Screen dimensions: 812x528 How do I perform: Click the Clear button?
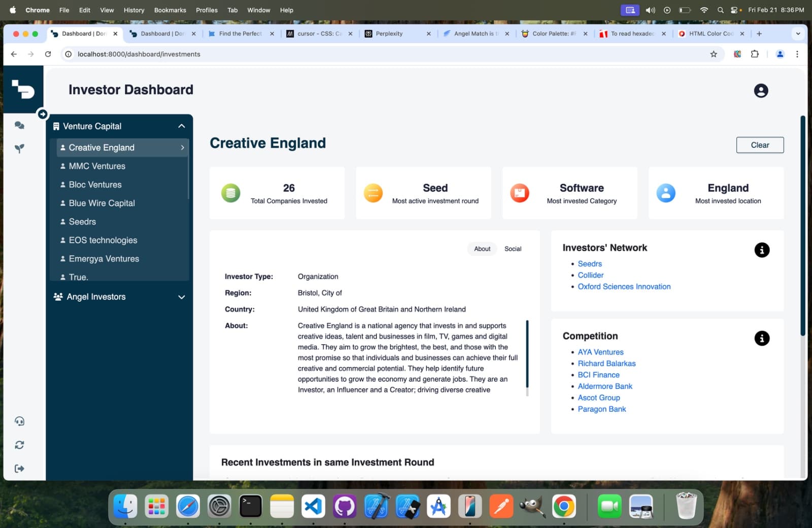pyautogui.click(x=760, y=145)
